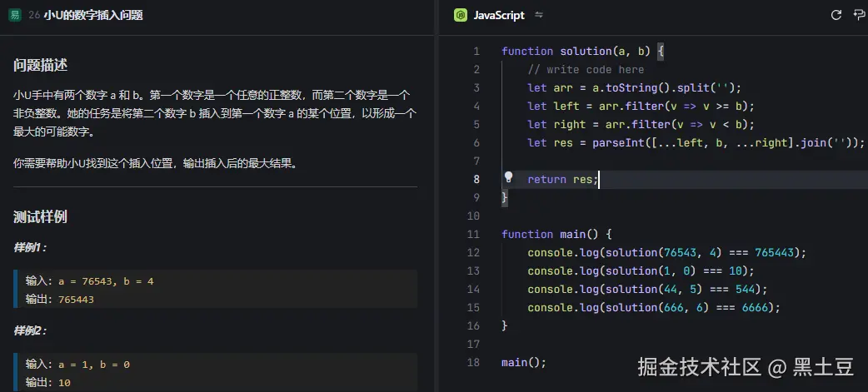Click the input line a = 1, b = 0

pyautogui.click(x=77, y=365)
